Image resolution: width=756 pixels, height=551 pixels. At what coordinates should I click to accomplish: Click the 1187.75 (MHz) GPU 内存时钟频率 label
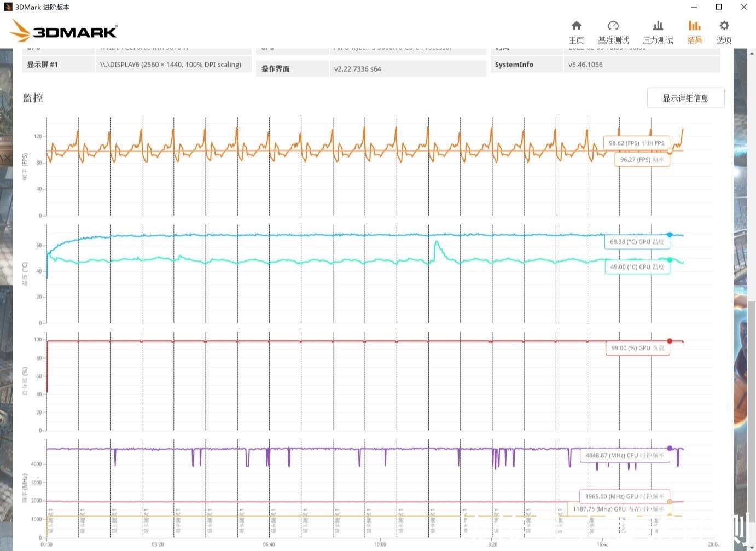pos(618,509)
